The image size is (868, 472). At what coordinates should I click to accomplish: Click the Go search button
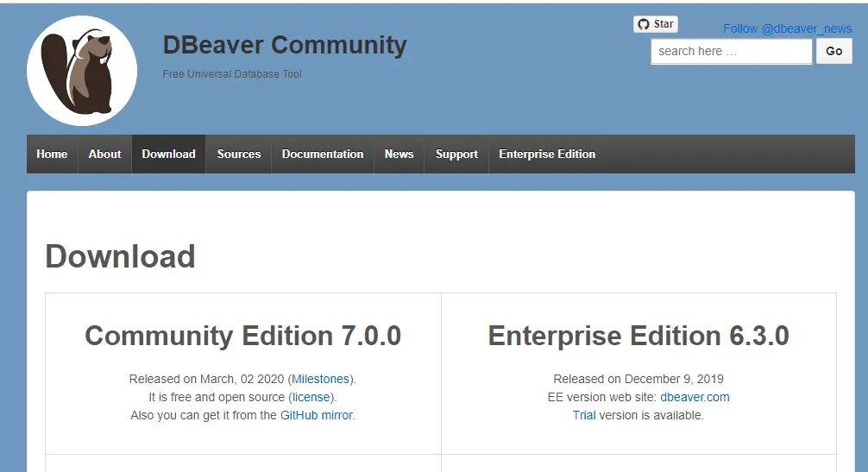(x=833, y=52)
